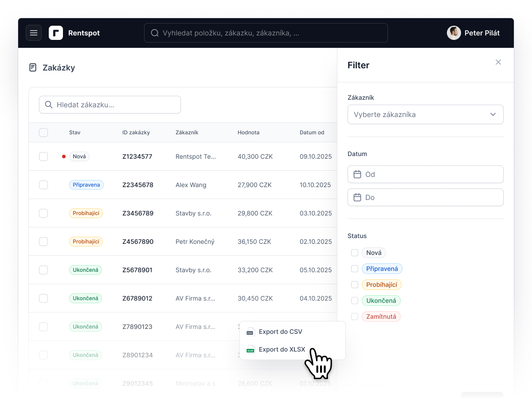
Task: Open the Vyberte zákazníka dropdown
Action: [x=426, y=114]
